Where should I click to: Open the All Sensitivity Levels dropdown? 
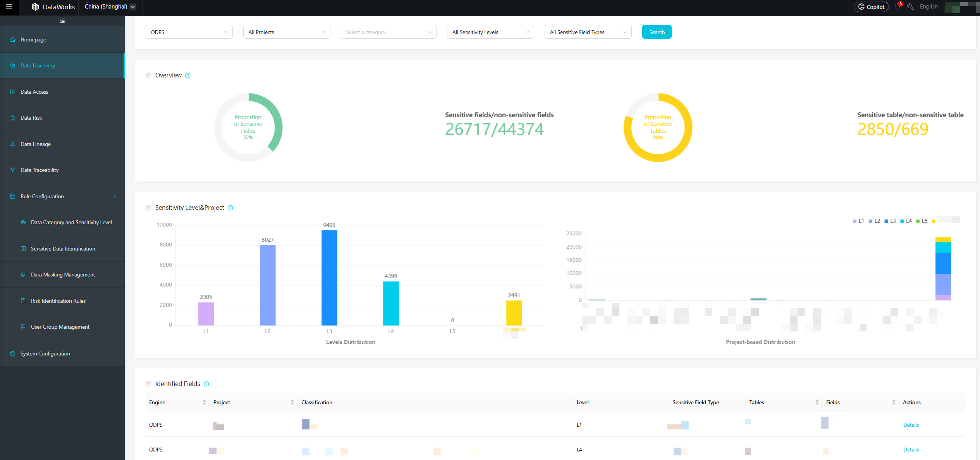490,32
